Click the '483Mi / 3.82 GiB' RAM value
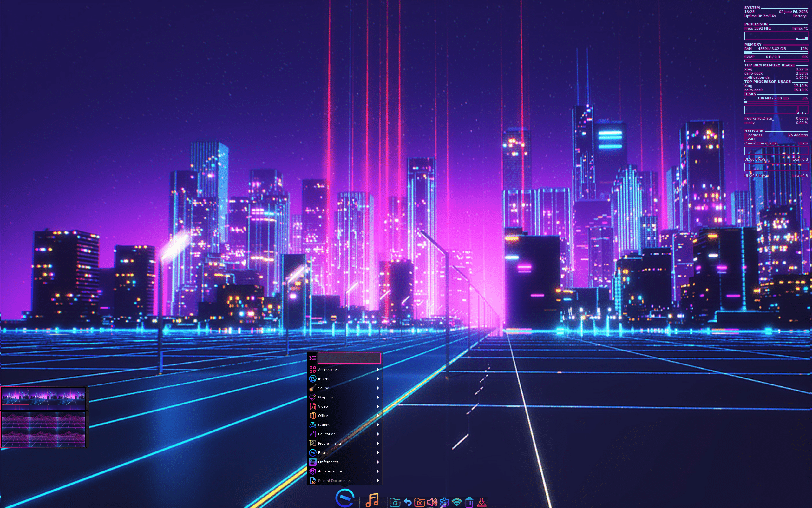This screenshot has width=812, height=508. coord(772,49)
